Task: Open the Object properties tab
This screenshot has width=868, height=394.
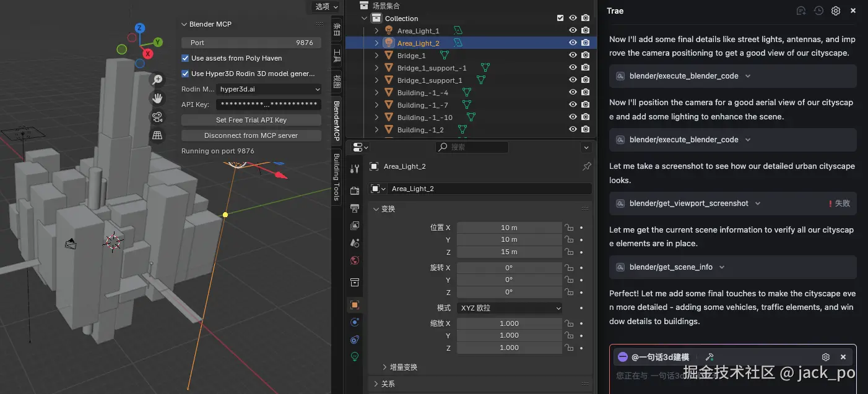Action: coord(355,305)
